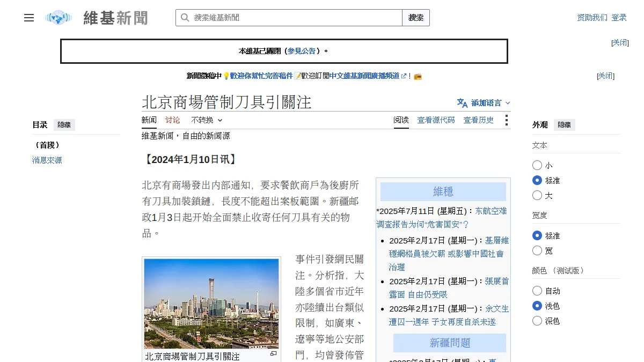Jump to （首段） in contents
This screenshot has width=644, height=362.
tap(47, 145)
